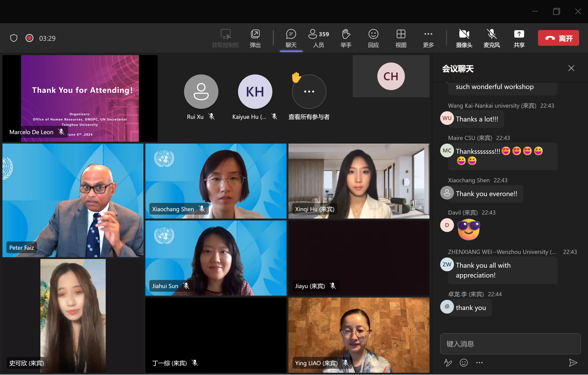Toggle the 摄像头 camera on
Viewport: 588px width, 375px height.
464,38
